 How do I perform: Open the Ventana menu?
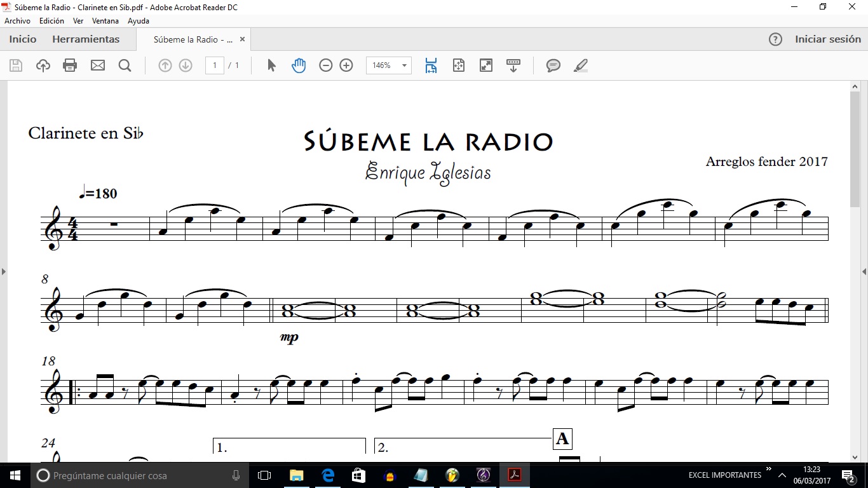click(105, 21)
